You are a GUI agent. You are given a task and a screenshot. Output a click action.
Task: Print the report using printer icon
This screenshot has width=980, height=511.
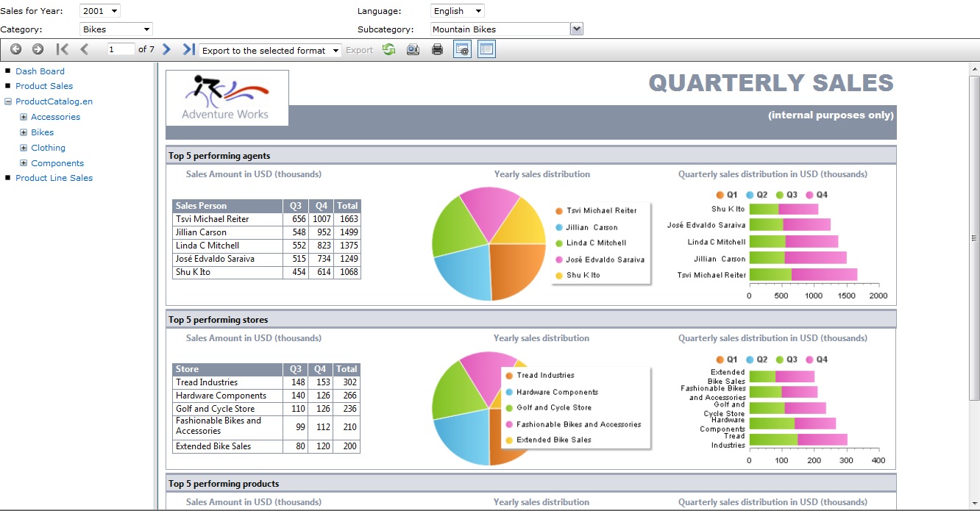pyautogui.click(x=437, y=49)
